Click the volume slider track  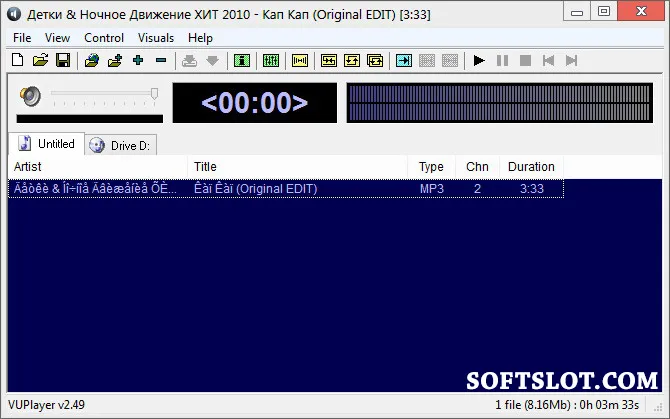tap(104, 93)
